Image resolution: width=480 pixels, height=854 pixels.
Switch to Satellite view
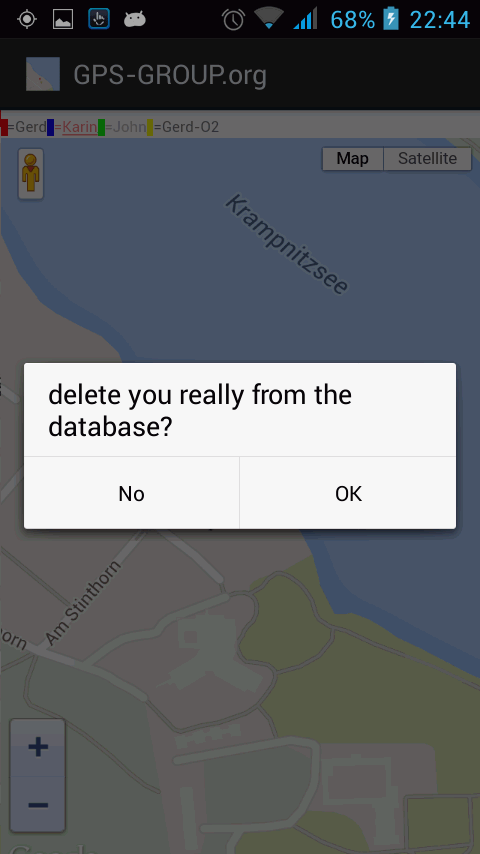coord(427,158)
